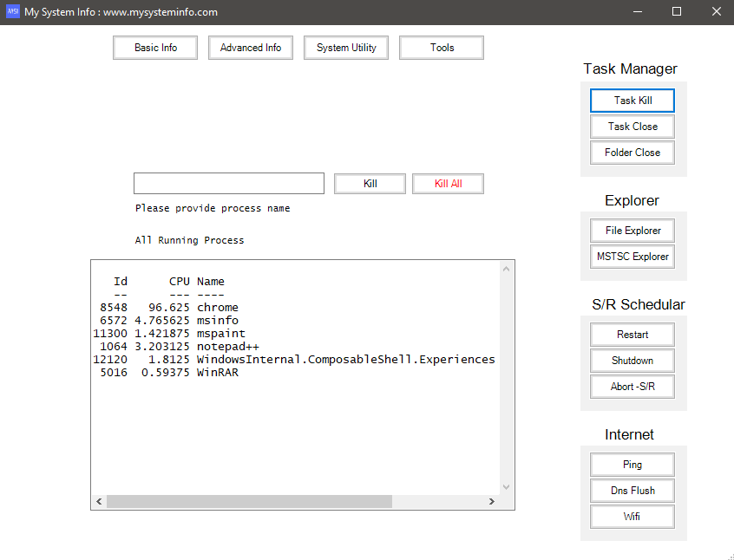Click process Id 8548
Screen dimensions: 734x560
[114, 308]
